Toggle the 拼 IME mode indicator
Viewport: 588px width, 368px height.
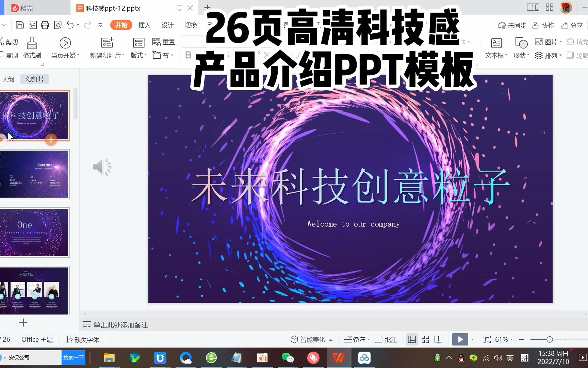point(525,358)
